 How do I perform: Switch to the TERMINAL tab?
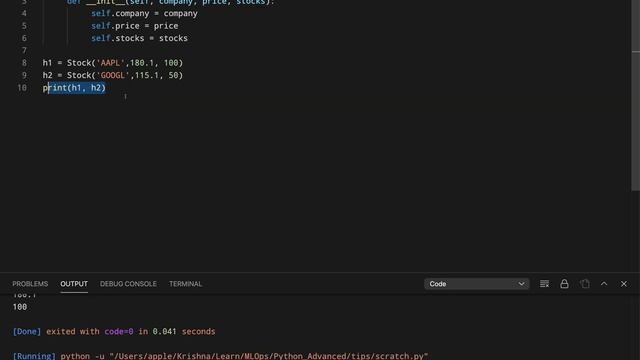pos(185,284)
